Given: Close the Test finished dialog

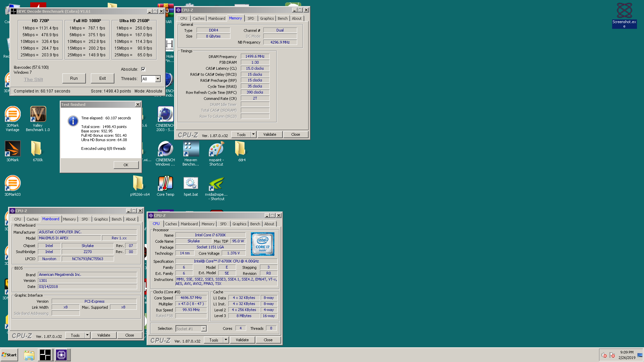Looking at the screenshot, I should click(138, 105).
